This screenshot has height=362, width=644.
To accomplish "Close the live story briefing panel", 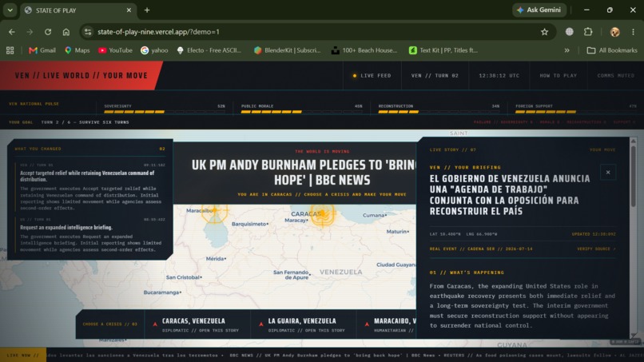I will pyautogui.click(x=608, y=173).
